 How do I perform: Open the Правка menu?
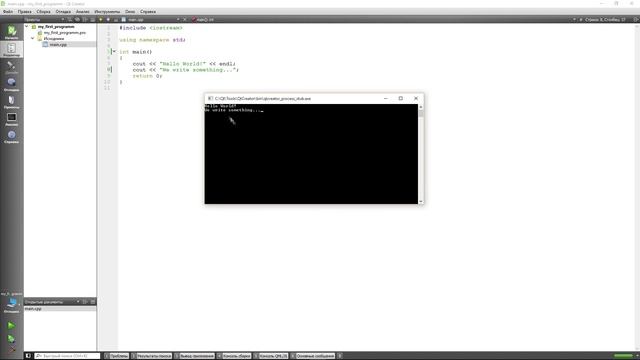[24, 12]
